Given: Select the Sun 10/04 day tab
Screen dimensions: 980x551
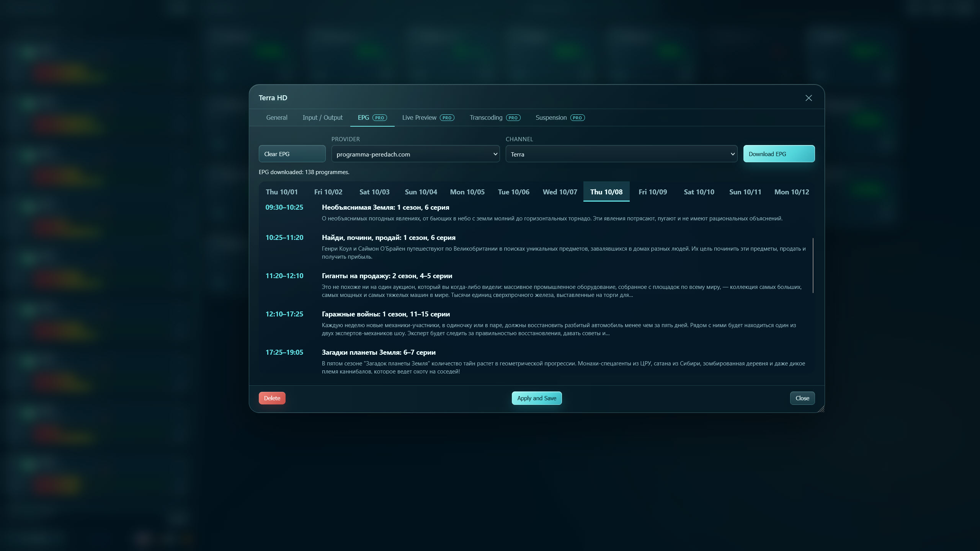Looking at the screenshot, I should coord(421,192).
